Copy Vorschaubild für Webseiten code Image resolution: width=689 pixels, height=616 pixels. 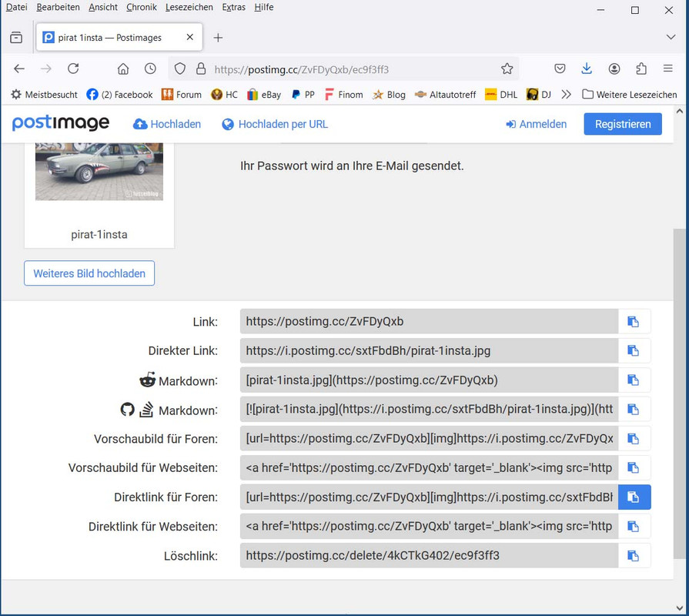[x=634, y=468]
